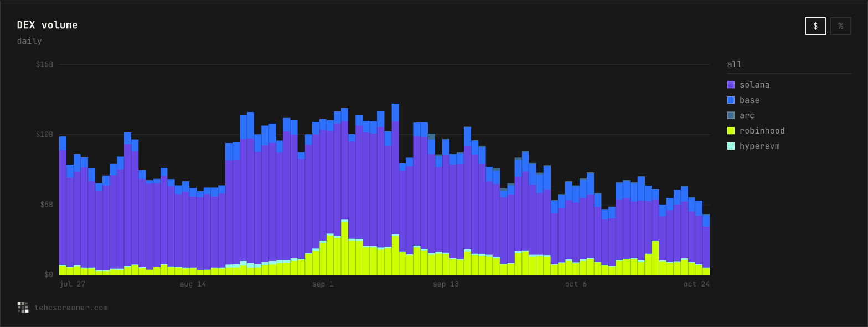This screenshot has height=327, width=868.
Task: Click the 'oct 24' x-axis label
Action: [x=696, y=284]
